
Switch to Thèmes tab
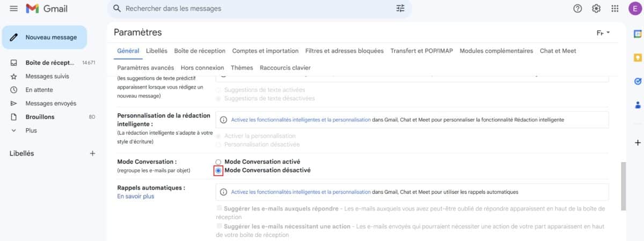(x=242, y=68)
